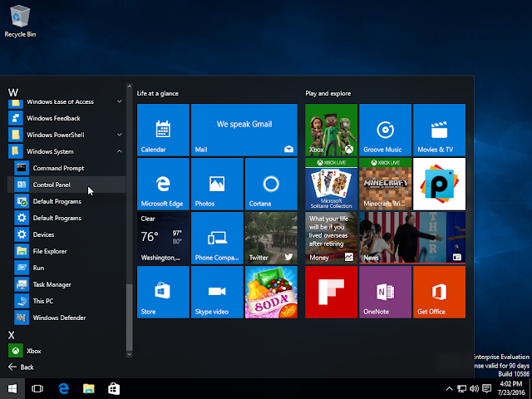The height and width of the screenshot is (399, 532).
Task: Launch the Microsoft Edge tile
Action: (163, 184)
